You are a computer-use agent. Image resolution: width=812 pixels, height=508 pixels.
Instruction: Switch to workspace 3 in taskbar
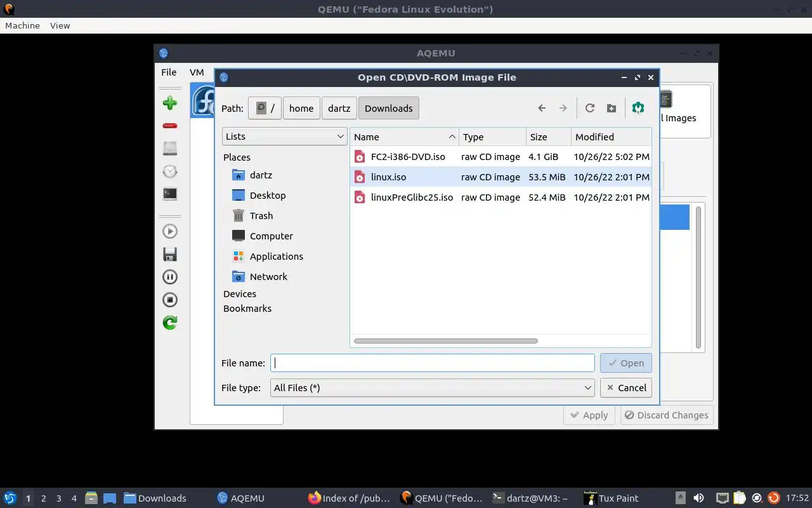pyautogui.click(x=58, y=498)
